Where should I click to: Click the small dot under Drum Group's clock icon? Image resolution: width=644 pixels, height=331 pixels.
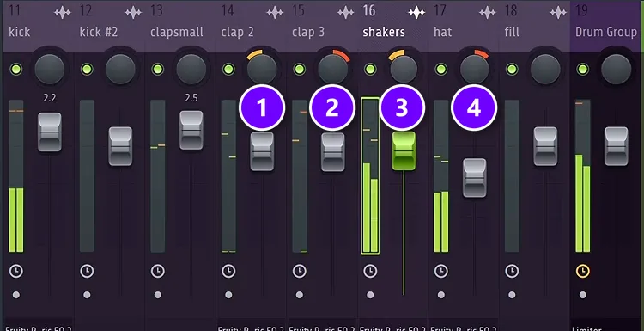coord(583,295)
